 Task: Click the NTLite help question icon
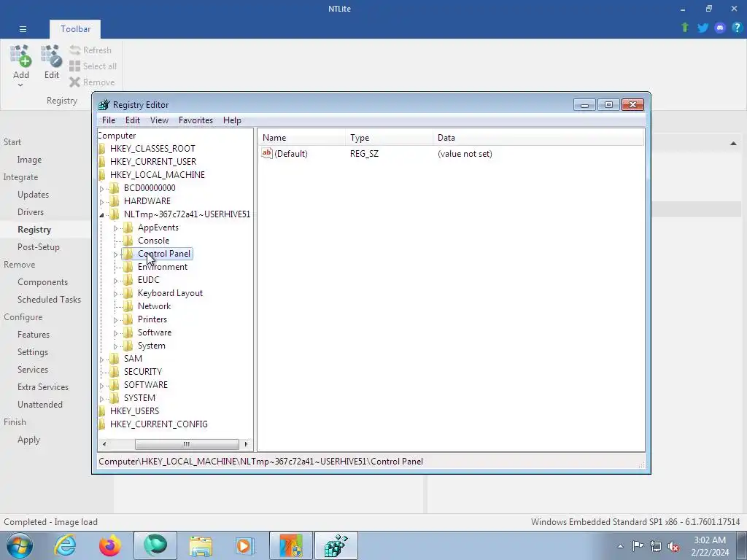point(737,28)
